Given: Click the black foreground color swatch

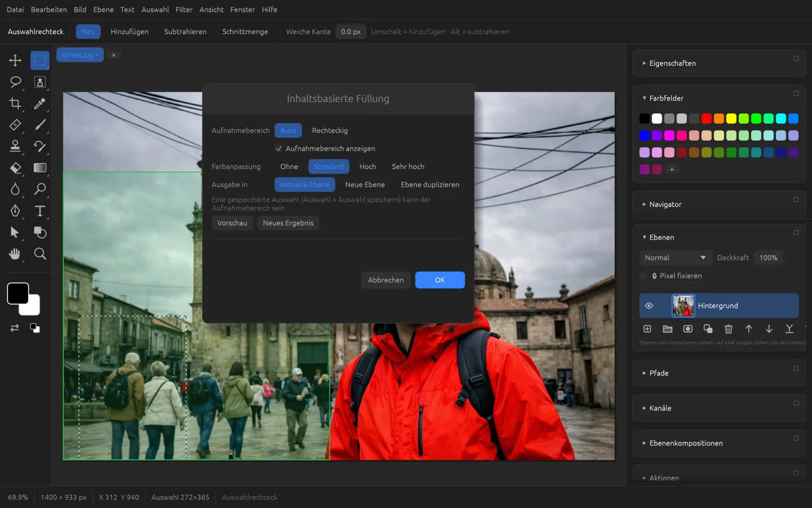Looking at the screenshot, I should [x=18, y=294].
